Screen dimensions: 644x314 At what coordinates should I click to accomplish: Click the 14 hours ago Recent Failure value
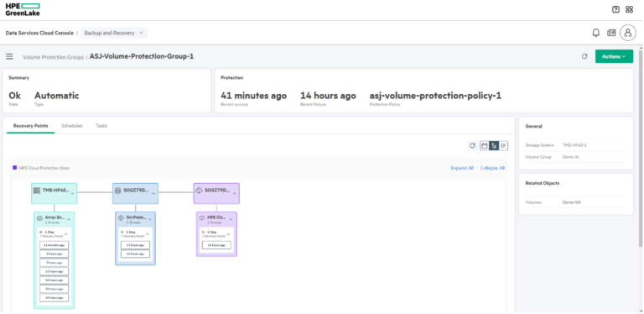[328, 96]
